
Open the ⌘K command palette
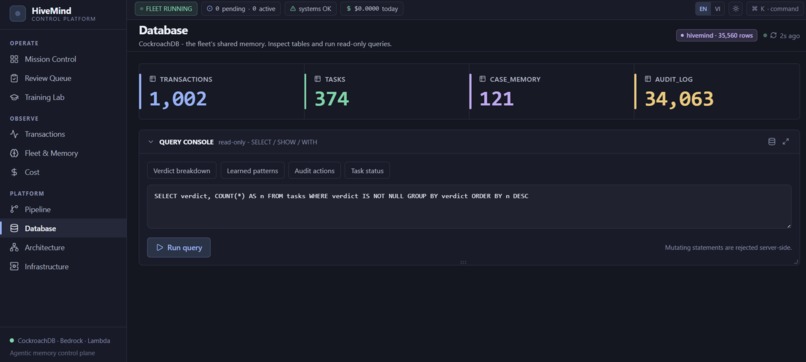pos(775,9)
